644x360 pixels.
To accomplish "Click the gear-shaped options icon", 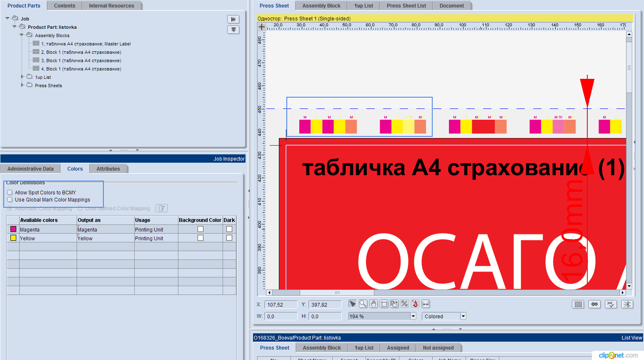I will point(594,304).
